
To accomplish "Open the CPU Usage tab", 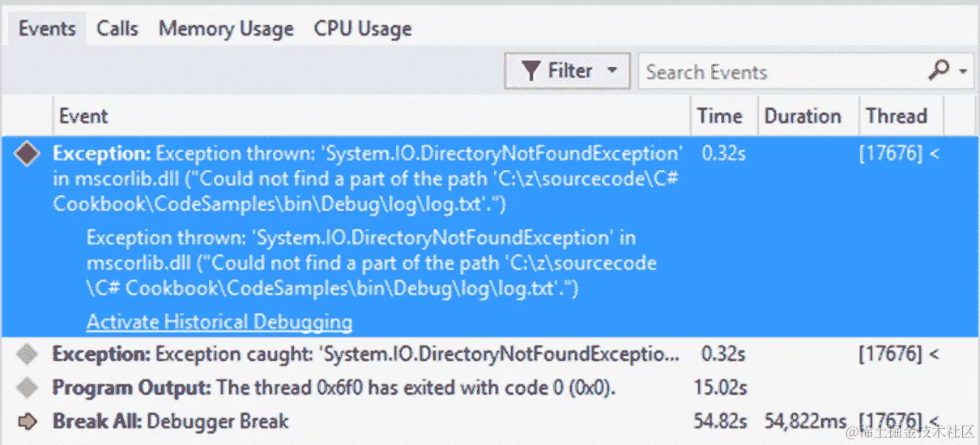I will click(363, 29).
